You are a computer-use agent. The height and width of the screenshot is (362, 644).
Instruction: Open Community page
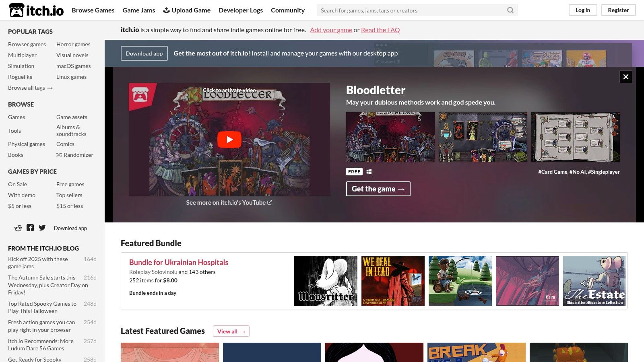(288, 10)
